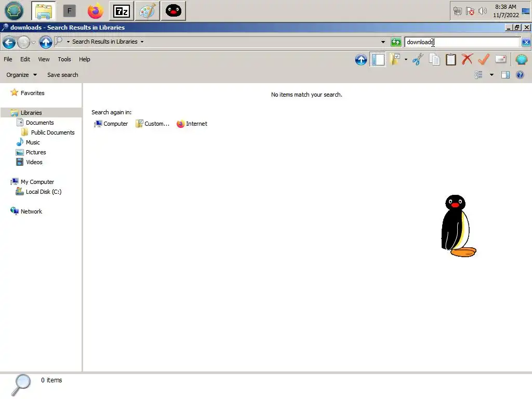Click the green refresh button
The height and width of the screenshot is (399, 532).
(x=396, y=42)
